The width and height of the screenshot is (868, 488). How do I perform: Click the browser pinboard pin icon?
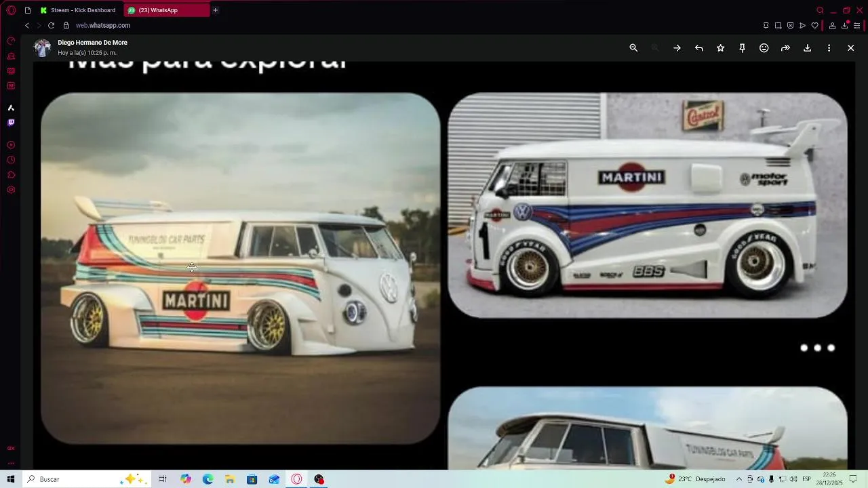[x=766, y=26]
